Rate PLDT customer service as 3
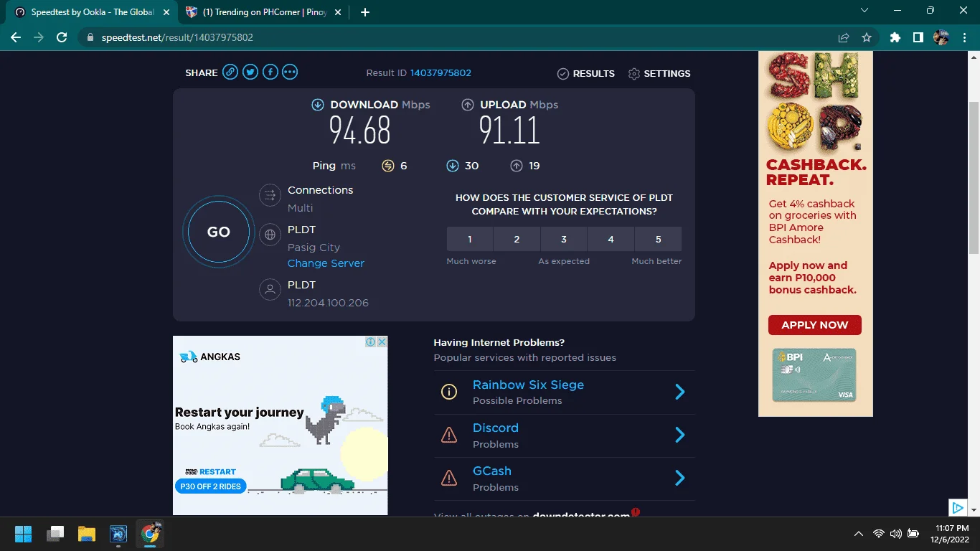 (564, 239)
